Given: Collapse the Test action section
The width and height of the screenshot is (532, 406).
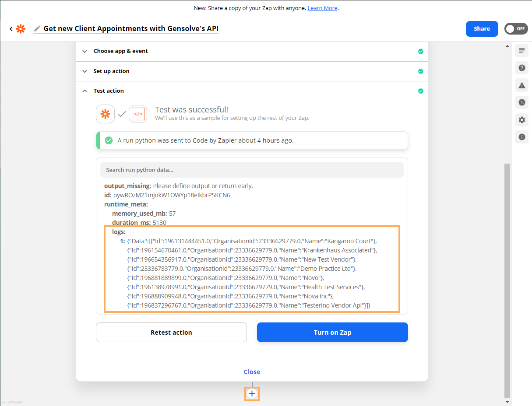Looking at the screenshot, I should pos(252,91).
